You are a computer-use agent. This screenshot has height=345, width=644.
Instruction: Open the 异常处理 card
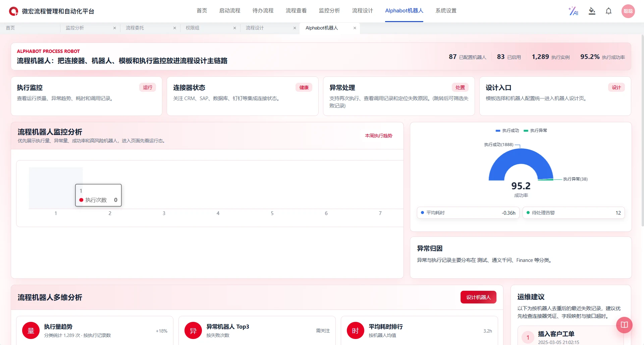coord(399,96)
